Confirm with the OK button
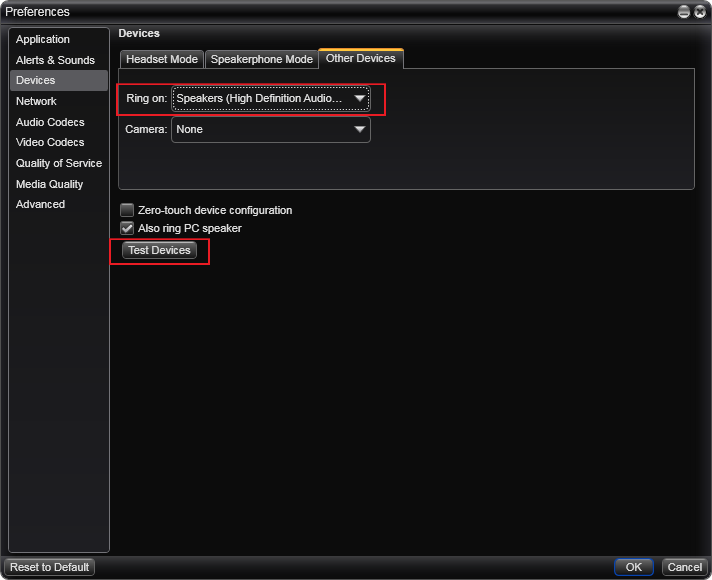This screenshot has height=580, width=712. pyautogui.click(x=634, y=567)
